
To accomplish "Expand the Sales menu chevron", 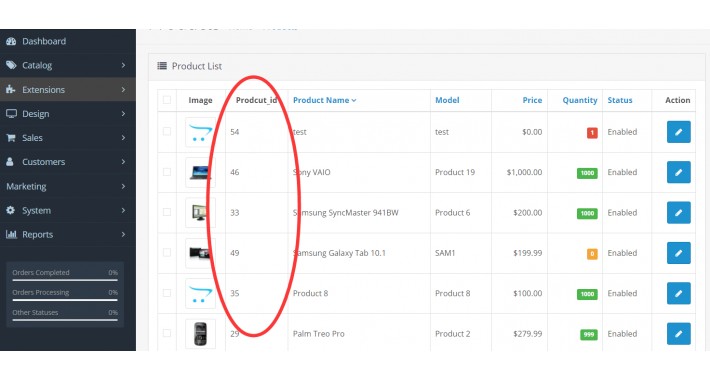I will [123, 138].
